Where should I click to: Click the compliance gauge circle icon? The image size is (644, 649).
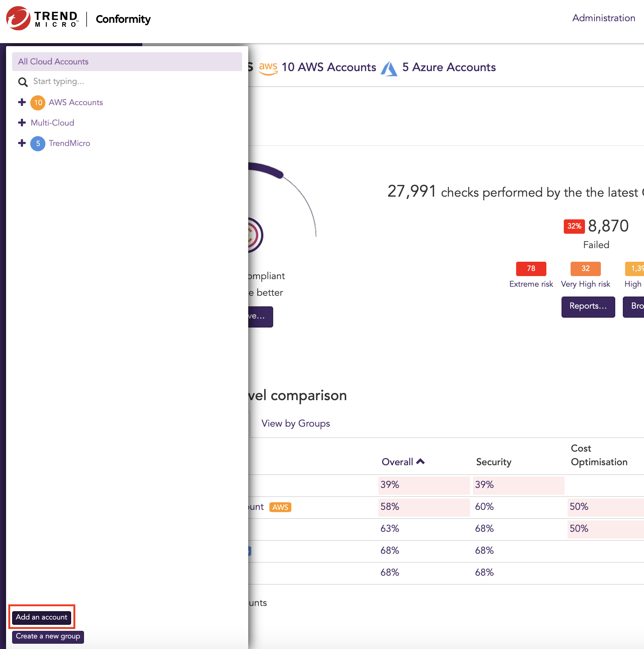tap(255, 235)
